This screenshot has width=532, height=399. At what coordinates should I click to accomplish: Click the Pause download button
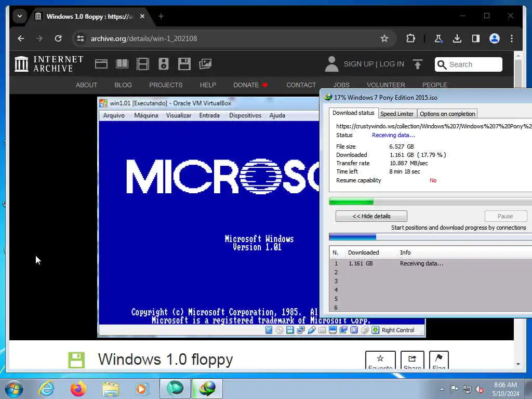pyautogui.click(x=506, y=216)
